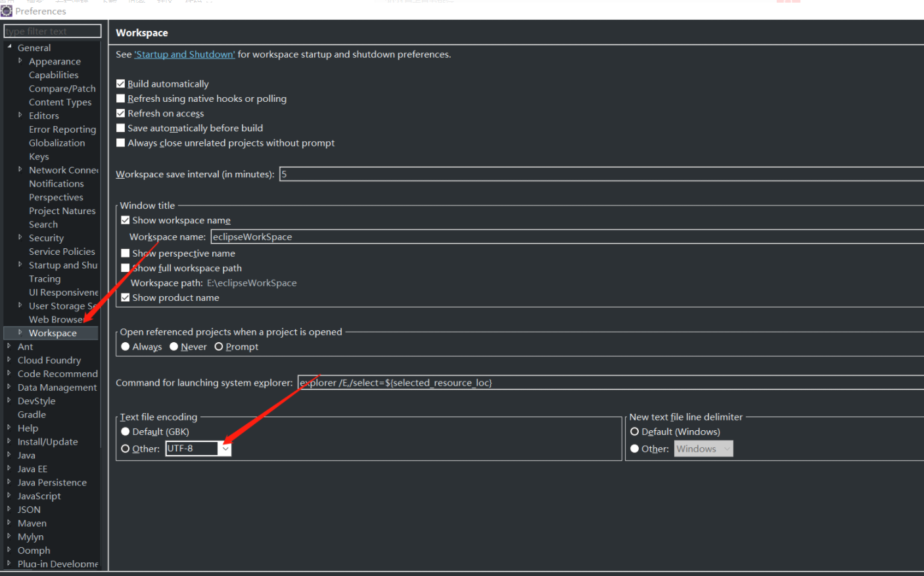Open the UTF-8 encoding dropdown arrow
924x576 pixels.
(x=225, y=449)
